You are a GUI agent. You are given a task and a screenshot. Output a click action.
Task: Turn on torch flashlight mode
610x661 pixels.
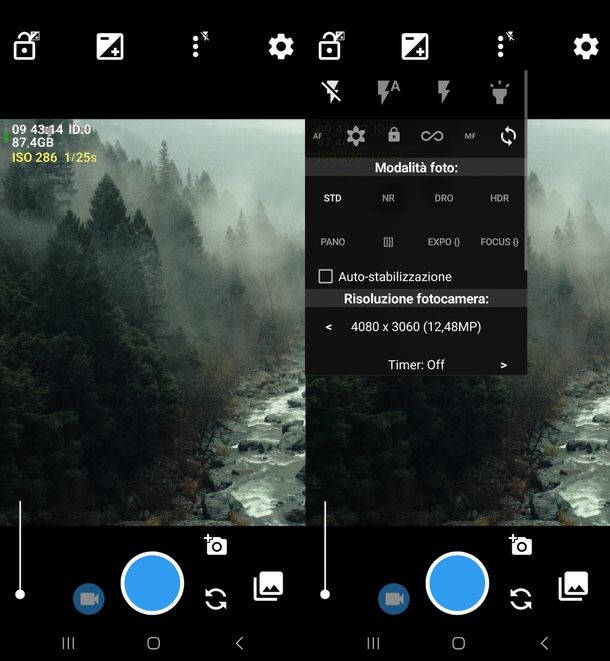point(500,92)
